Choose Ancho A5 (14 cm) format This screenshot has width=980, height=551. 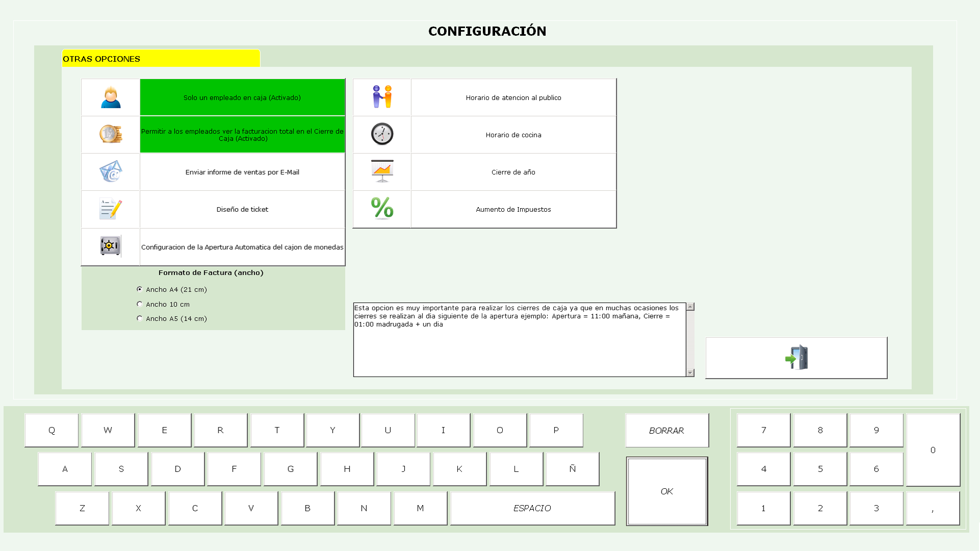(139, 318)
